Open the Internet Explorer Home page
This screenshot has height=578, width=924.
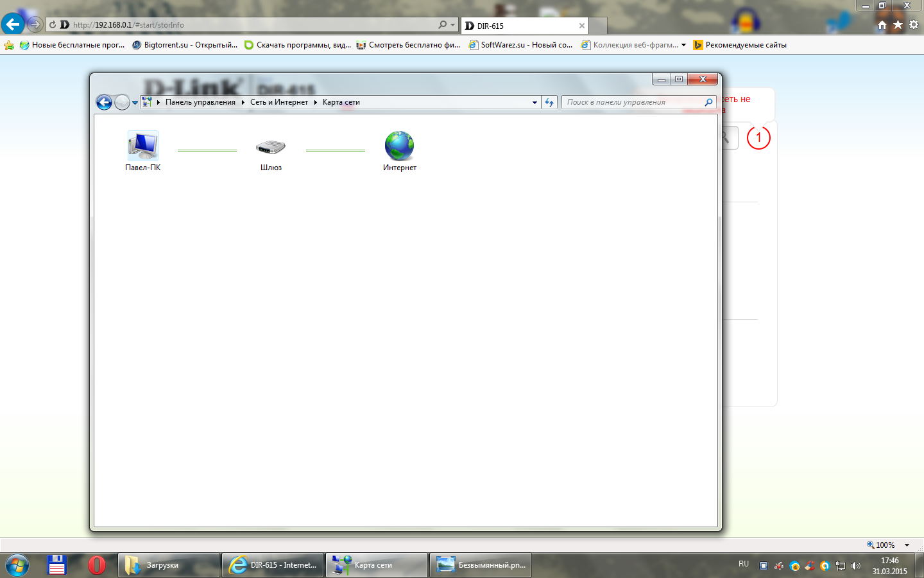click(882, 25)
